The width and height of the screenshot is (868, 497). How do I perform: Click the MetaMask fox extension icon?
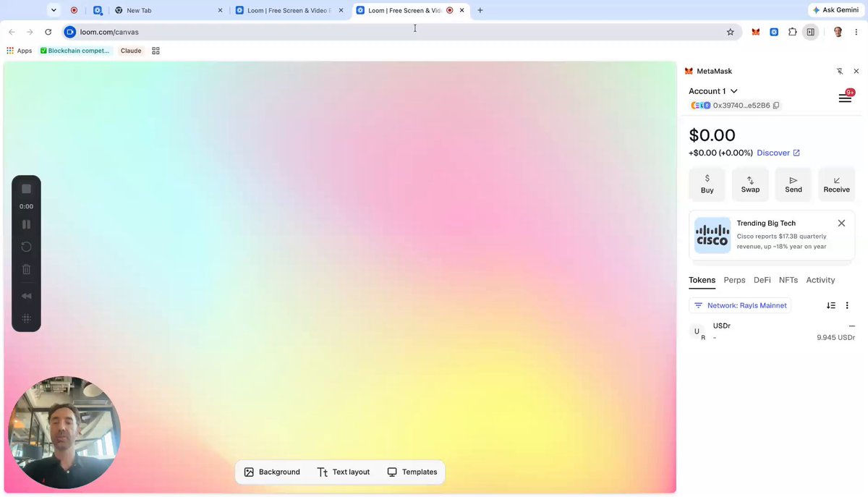coord(756,32)
